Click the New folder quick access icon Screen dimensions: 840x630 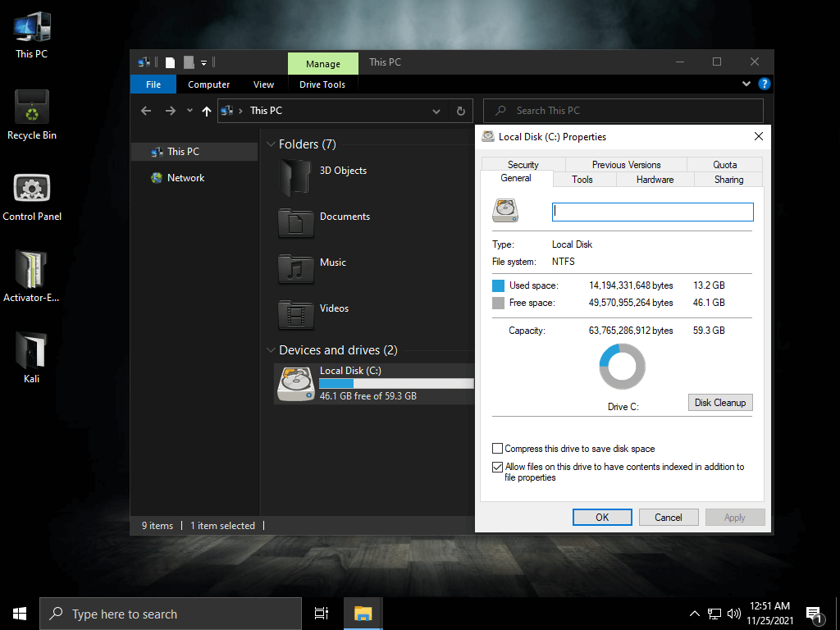tap(189, 62)
